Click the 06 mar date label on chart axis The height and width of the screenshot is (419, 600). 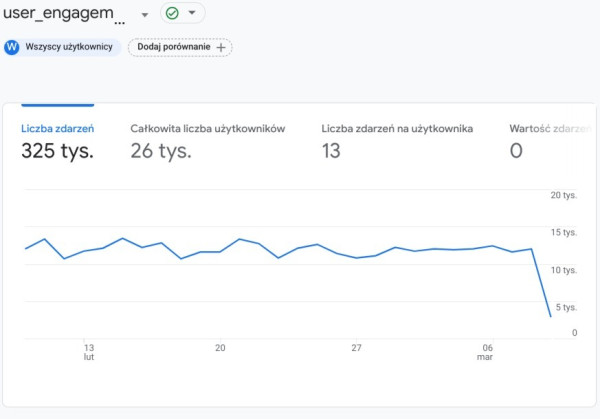coord(487,352)
